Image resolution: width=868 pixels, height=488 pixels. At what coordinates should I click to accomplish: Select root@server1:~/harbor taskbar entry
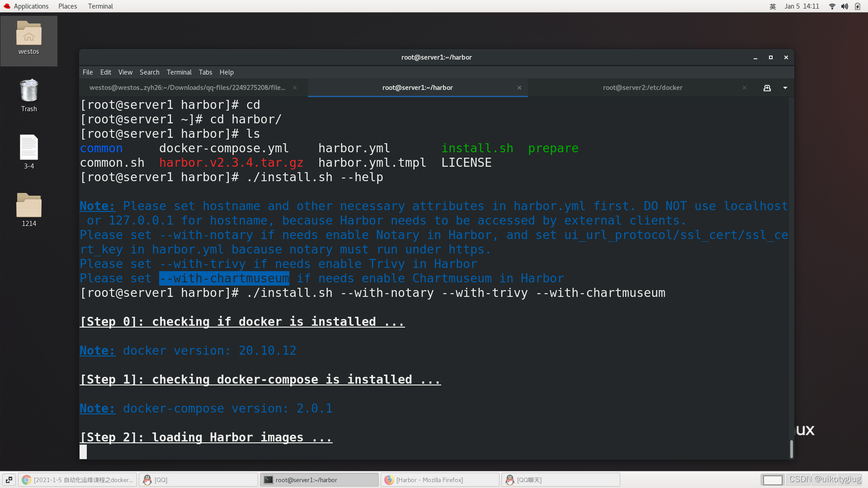pyautogui.click(x=319, y=480)
